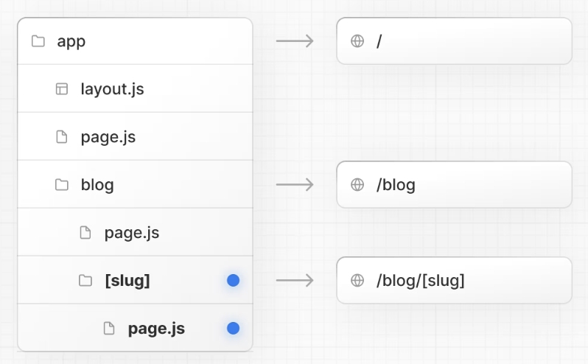Click the / route URL box
Viewport: 588px width, 364px height.
coord(454,41)
